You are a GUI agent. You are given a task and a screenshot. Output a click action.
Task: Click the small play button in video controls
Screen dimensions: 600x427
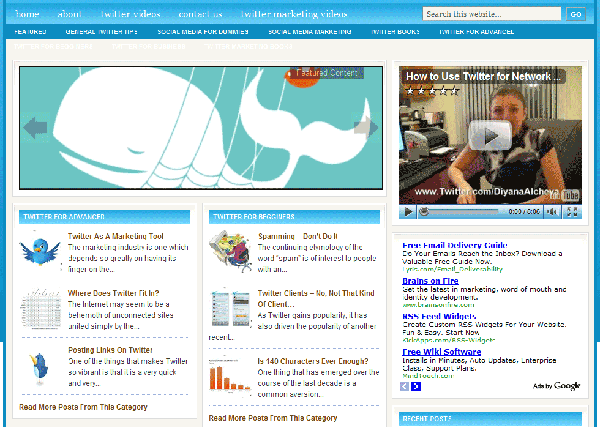(408, 212)
